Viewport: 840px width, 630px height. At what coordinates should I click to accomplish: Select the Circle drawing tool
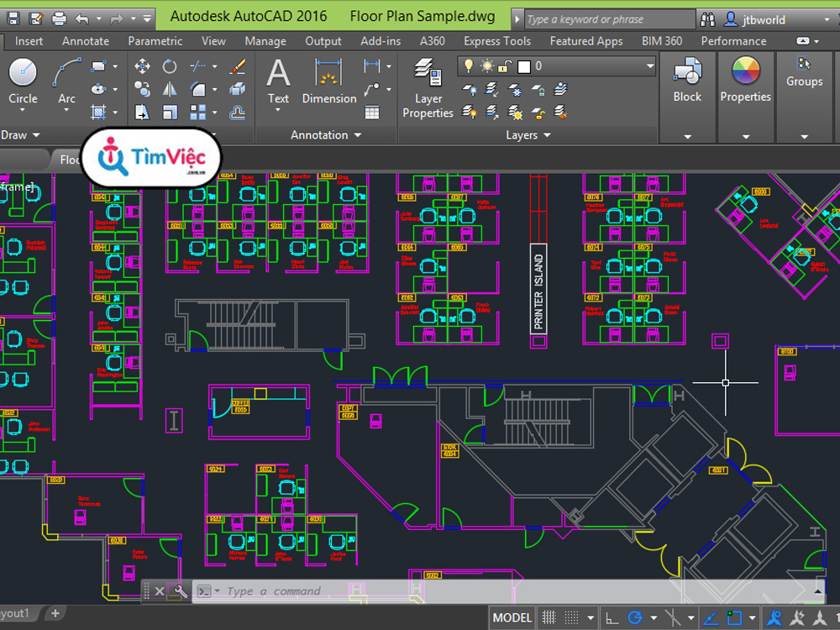pos(23,81)
